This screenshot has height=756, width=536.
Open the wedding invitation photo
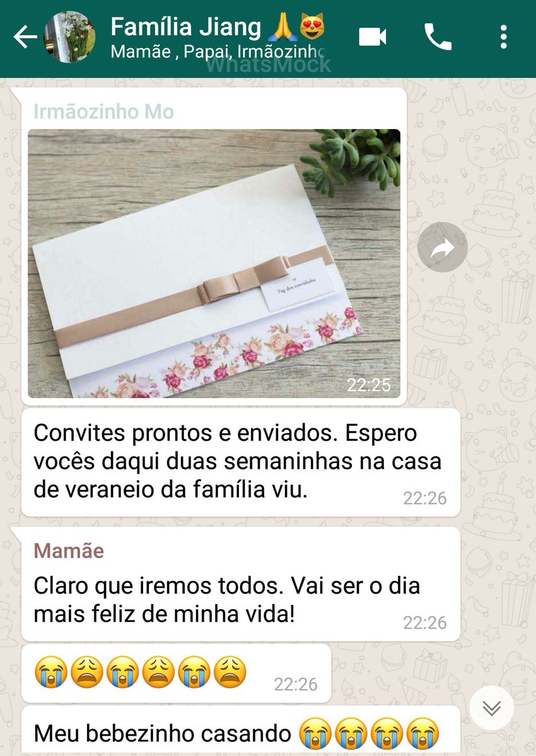click(214, 263)
